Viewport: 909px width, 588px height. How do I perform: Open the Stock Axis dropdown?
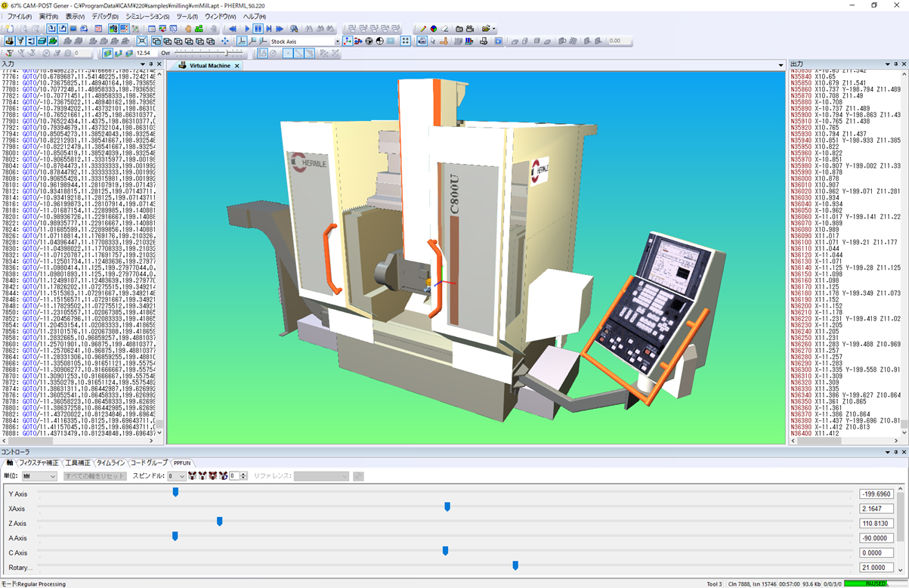point(338,40)
